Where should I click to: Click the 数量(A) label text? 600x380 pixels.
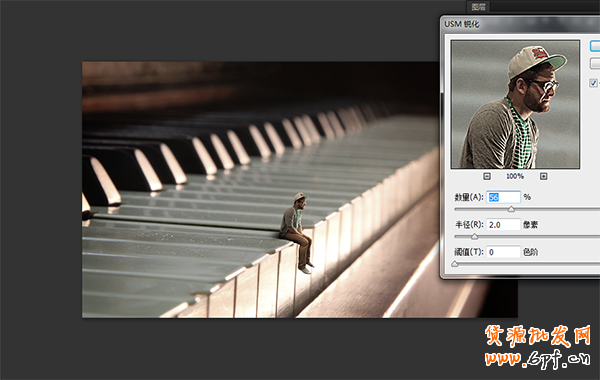tap(469, 197)
